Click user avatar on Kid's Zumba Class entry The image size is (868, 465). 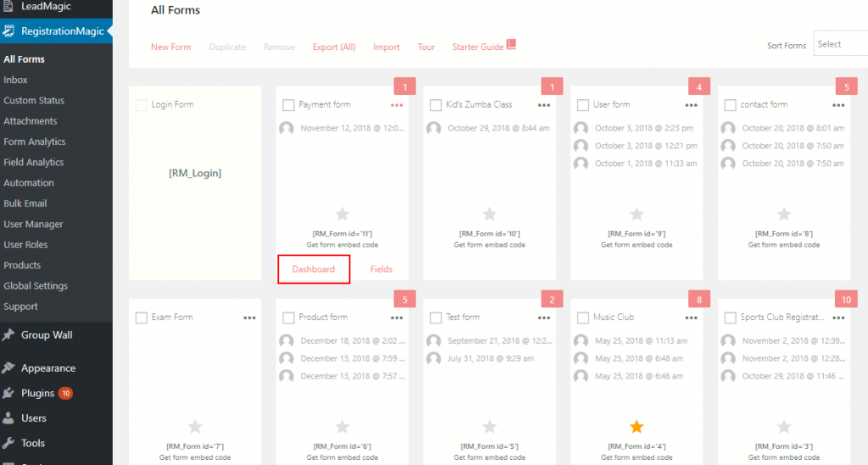433,128
